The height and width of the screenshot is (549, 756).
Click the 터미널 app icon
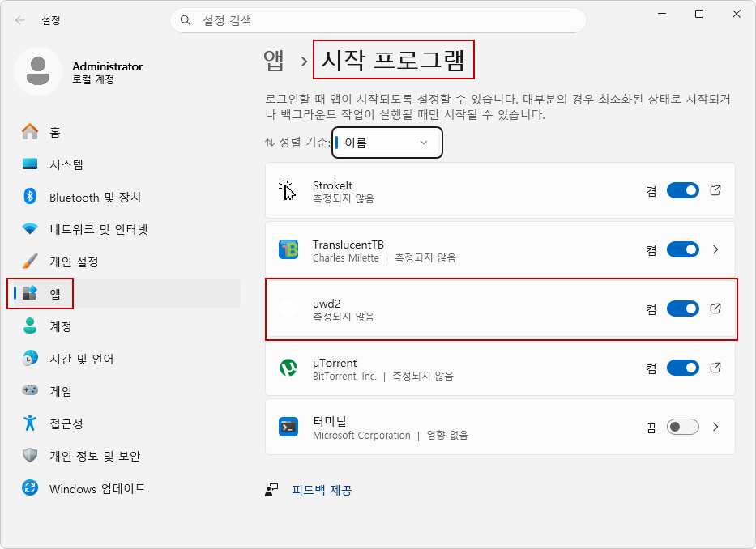288,427
